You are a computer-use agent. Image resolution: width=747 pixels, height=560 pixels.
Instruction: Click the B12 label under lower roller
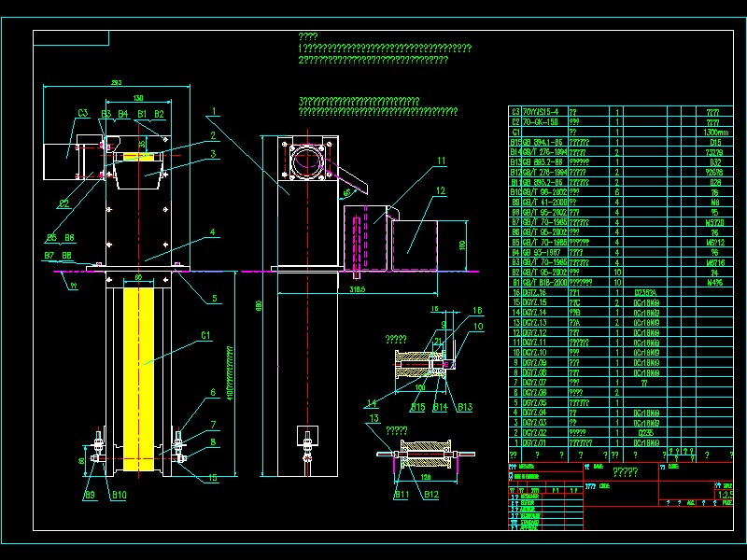coord(431,495)
